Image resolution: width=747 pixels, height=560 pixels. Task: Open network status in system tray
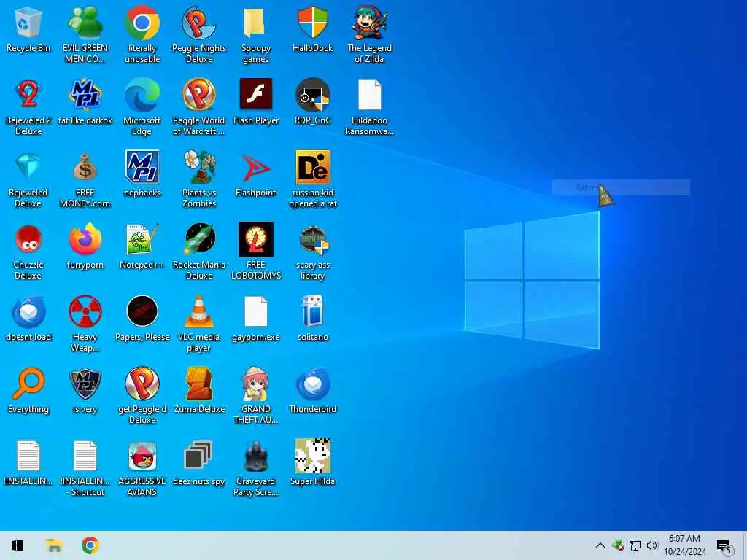tap(635, 545)
